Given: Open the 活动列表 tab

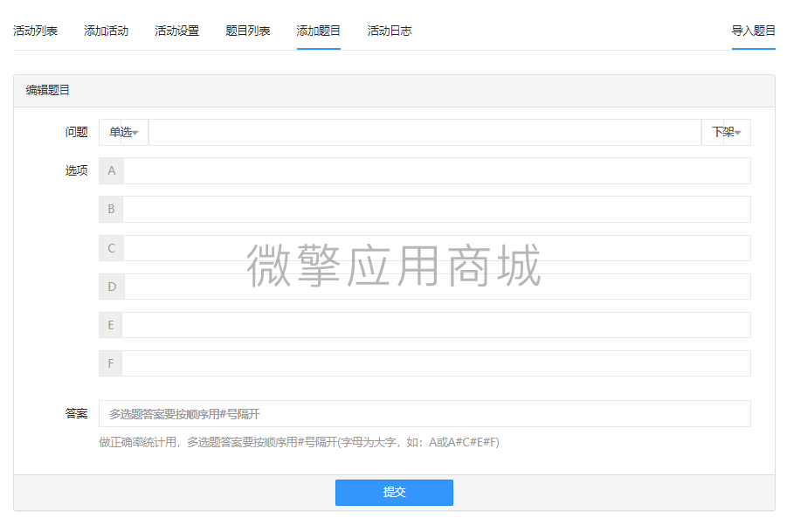Looking at the screenshot, I should 35,31.
